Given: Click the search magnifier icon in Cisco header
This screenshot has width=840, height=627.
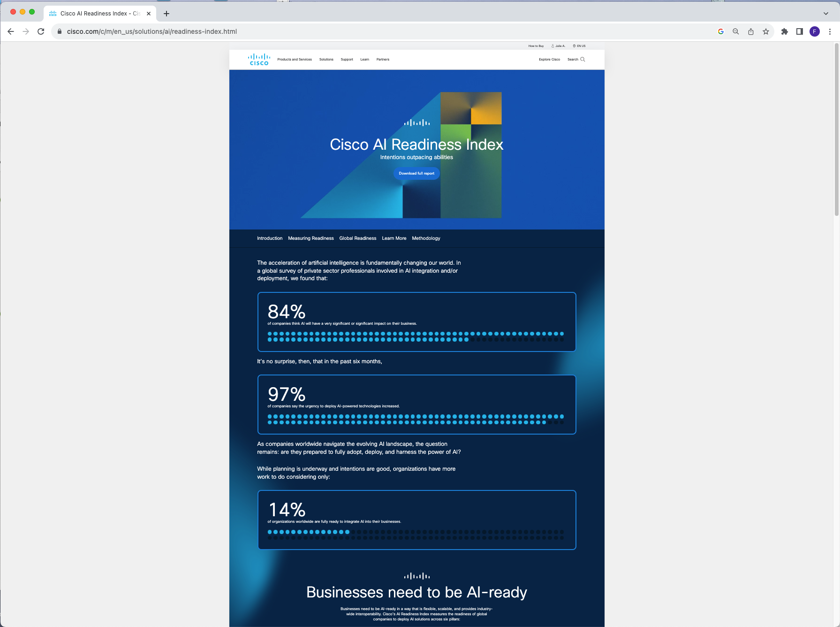Looking at the screenshot, I should (583, 60).
